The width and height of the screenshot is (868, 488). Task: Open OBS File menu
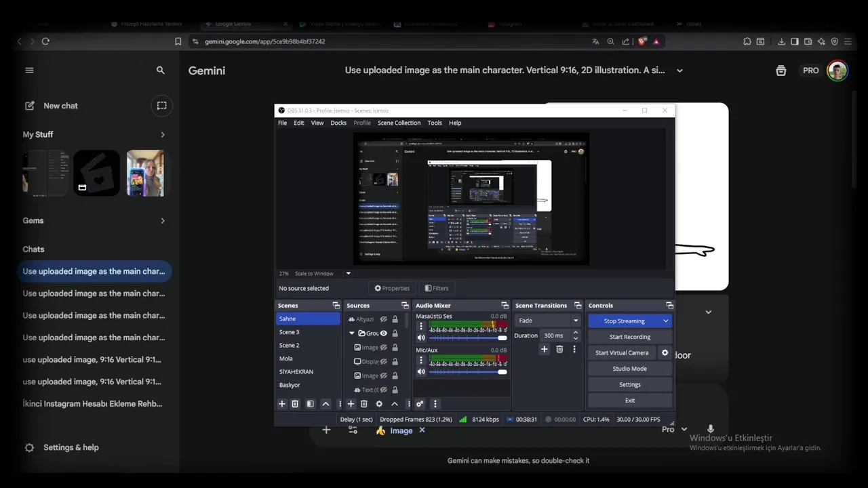coord(282,123)
